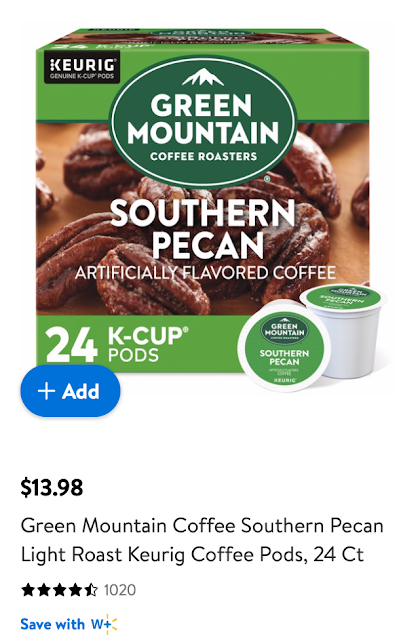
Task: Click the Southern Pecan text on the box
Action: [203, 229]
